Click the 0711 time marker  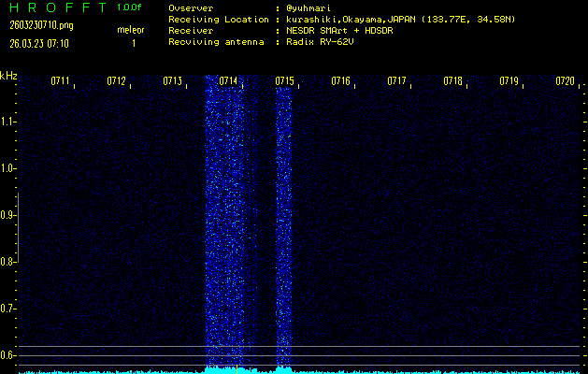click(x=61, y=81)
